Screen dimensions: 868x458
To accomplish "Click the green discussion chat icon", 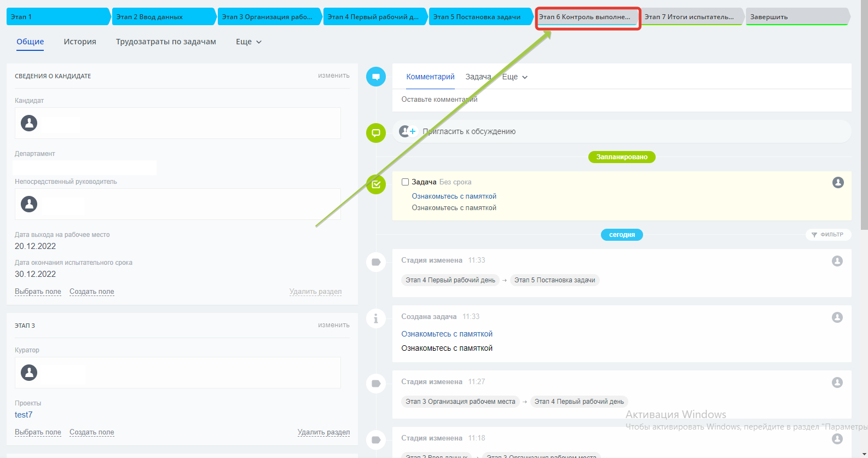I will tap(376, 132).
